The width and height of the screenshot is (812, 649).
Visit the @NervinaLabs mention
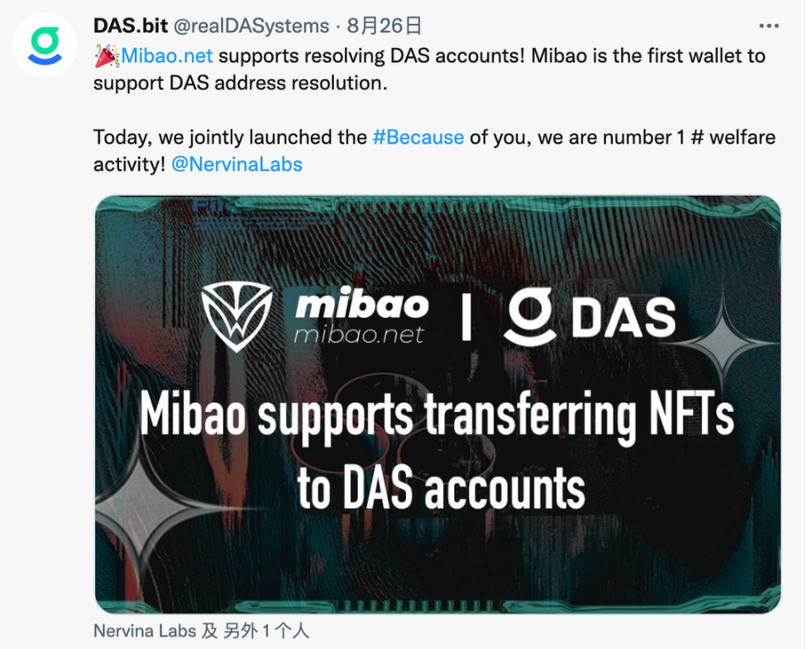pos(236,165)
